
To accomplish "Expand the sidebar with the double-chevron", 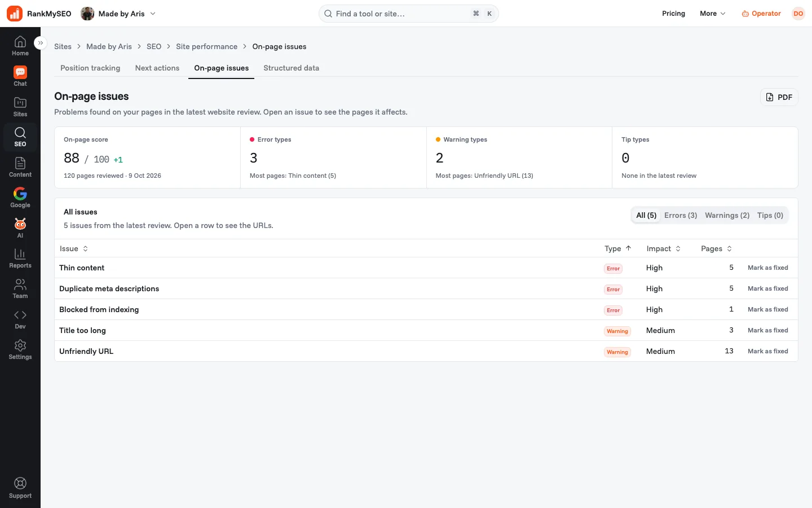I will click(x=40, y=43).
